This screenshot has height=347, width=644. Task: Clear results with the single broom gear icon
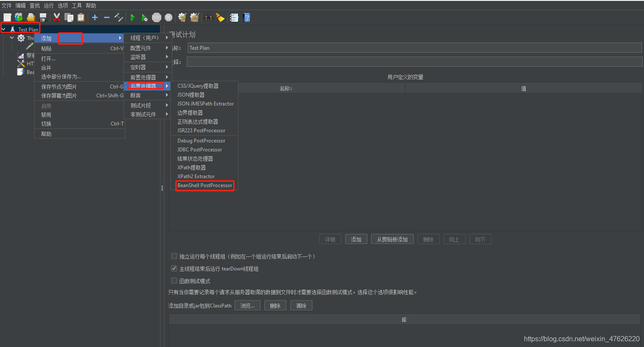click(182, 17)
